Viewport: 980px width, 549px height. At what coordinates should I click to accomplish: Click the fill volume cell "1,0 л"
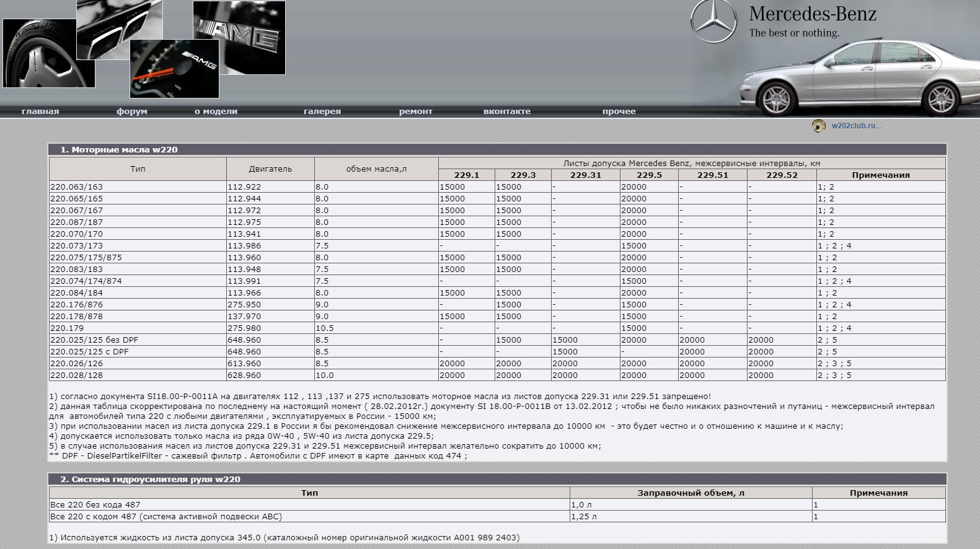691,505
